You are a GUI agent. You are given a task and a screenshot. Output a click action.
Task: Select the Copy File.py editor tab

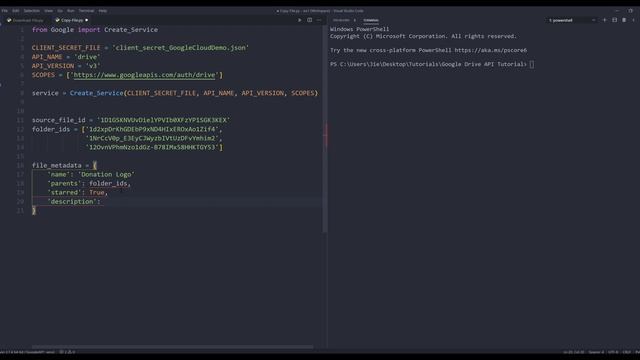[x=71, y=20]
